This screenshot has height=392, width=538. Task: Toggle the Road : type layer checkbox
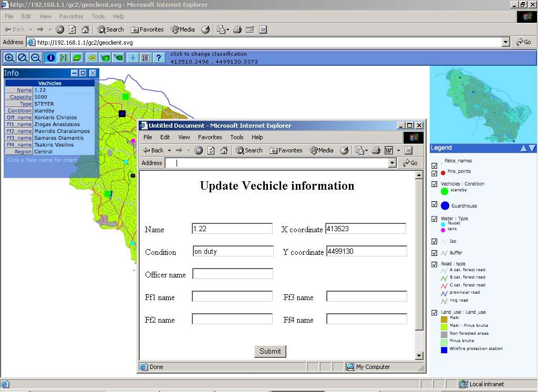434,264
